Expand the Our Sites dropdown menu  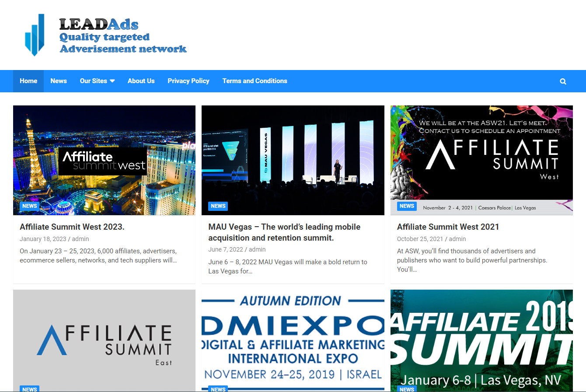click(x=97, y=81)
